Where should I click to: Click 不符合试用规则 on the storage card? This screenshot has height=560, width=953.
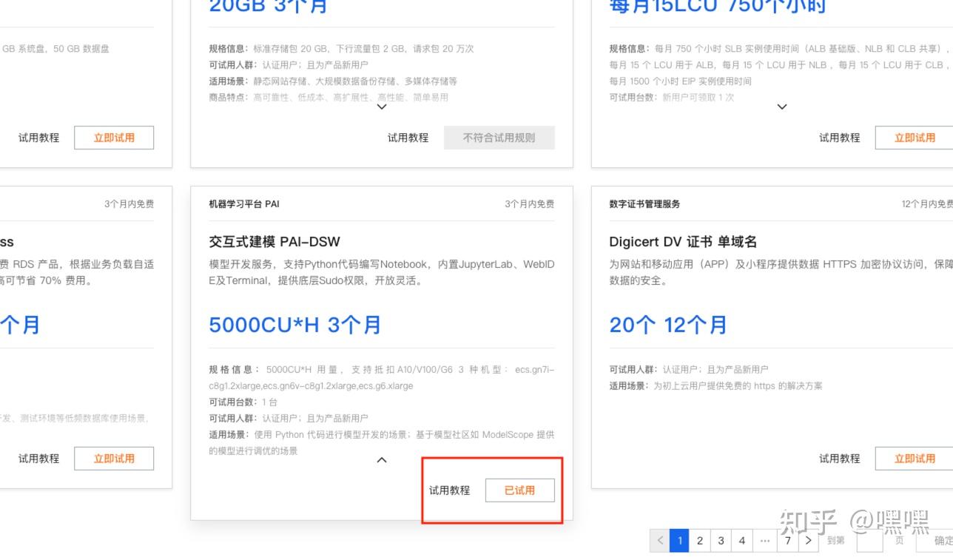[499, 137]
